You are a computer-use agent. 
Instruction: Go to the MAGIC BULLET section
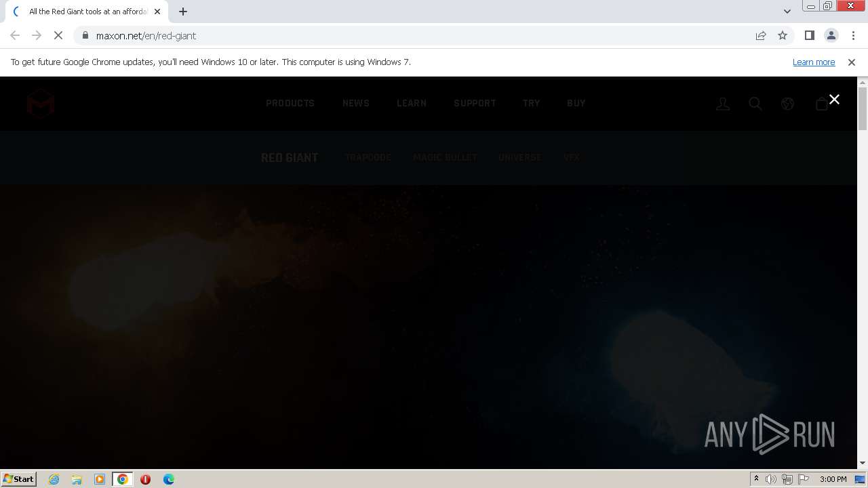446,157
